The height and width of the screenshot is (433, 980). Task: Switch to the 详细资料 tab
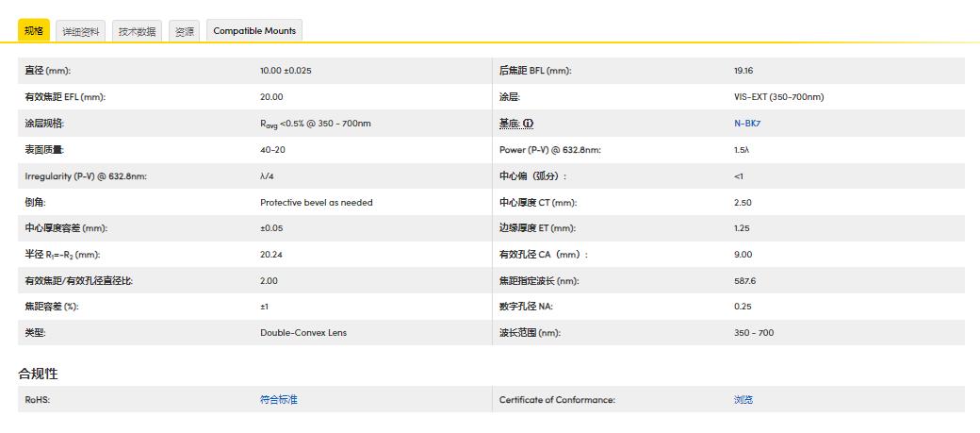point(81,31)
